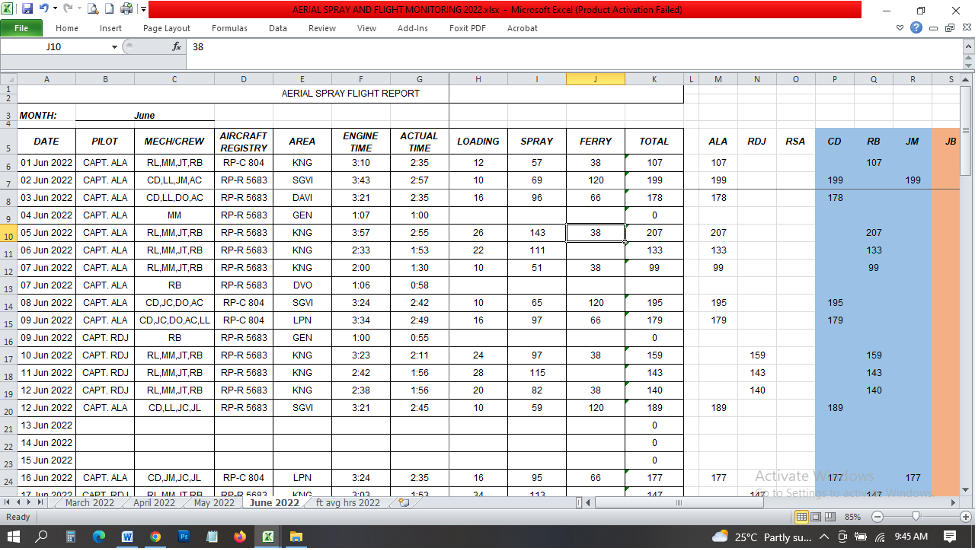The image size is (977, 550).
Task: Open Firefox from the taskbar
Action: pos(240,537)
